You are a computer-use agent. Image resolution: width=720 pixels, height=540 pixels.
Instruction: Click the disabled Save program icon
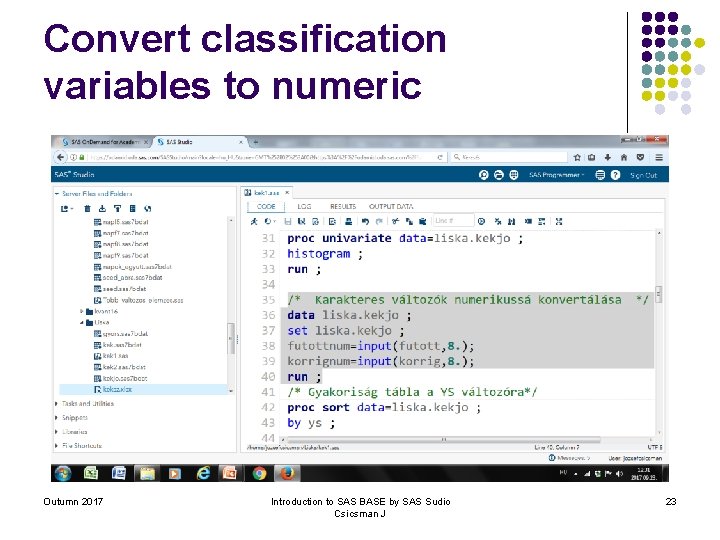288,221
